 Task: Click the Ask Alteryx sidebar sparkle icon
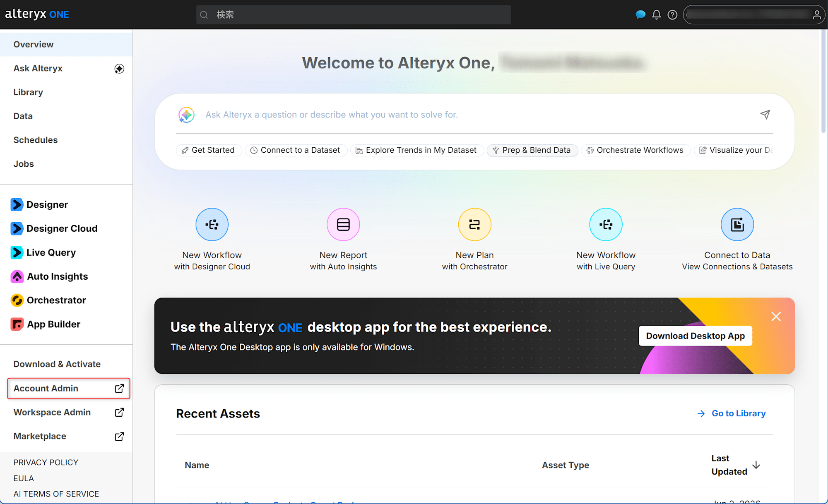pos(119,69)
